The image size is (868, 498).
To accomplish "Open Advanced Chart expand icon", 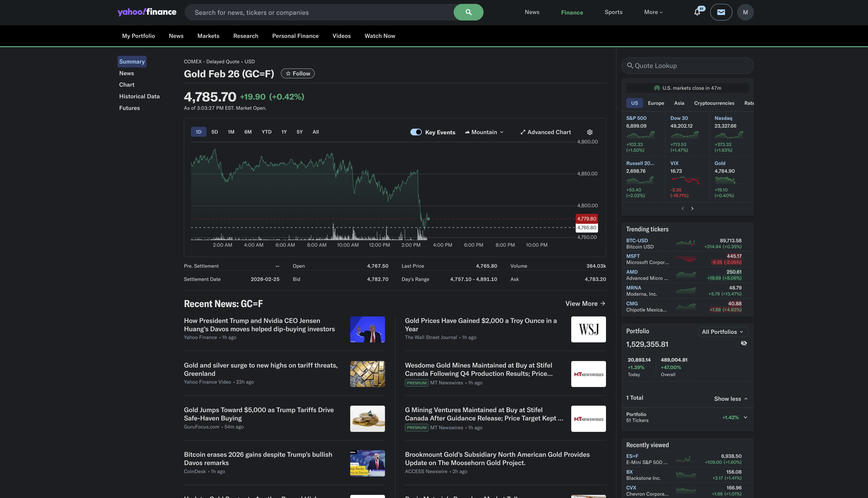I will point(523,132).
